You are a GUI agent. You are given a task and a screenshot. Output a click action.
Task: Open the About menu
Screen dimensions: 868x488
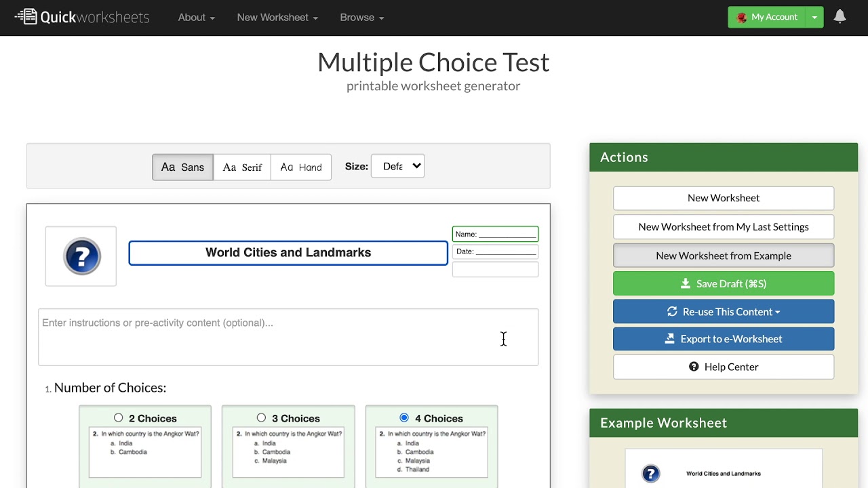(196, 18)
